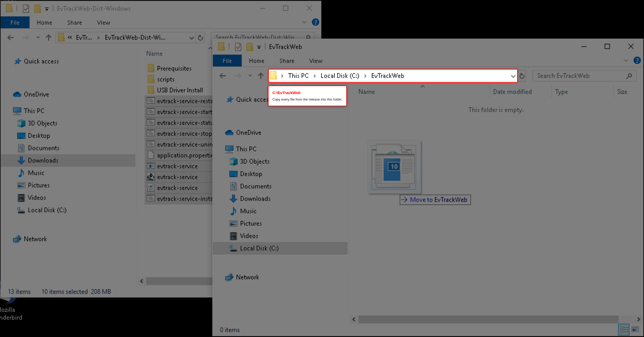Open Share tab in EvTrackWeb window

[287, 61]
